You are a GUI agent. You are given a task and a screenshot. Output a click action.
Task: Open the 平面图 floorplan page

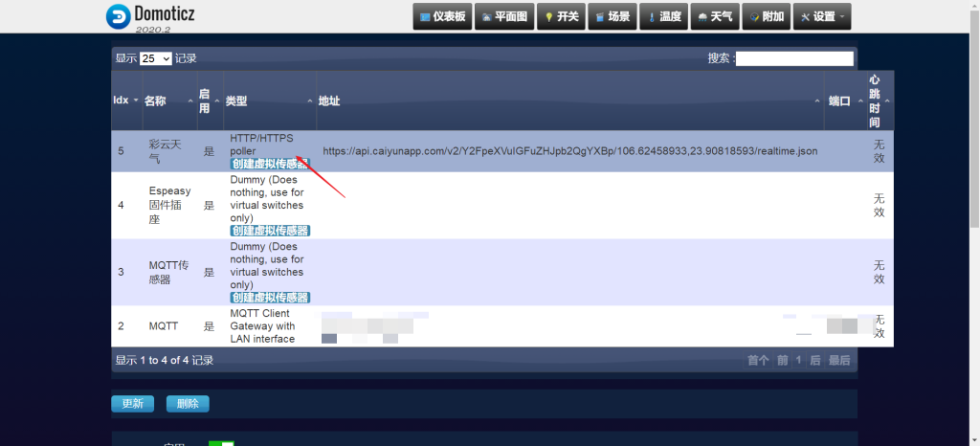pos(505,16)
